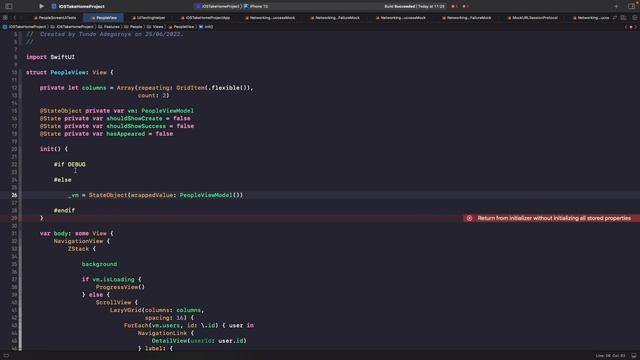
Task: Switch to the MockURLSessionProtocol tab
Action: [x=532, y=18]
